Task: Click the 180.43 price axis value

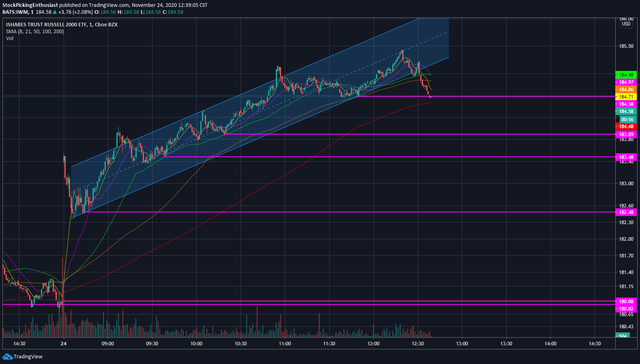Action: click(626, 327)
